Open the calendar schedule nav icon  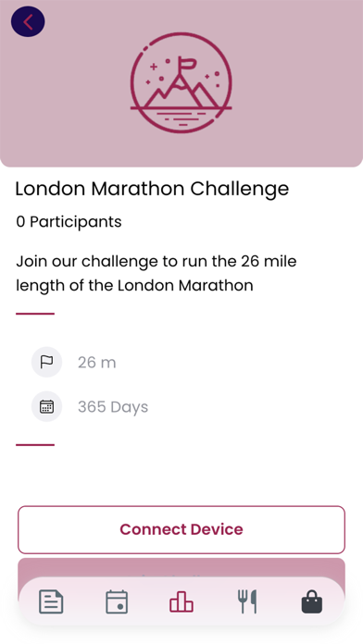tap(117, 601)
